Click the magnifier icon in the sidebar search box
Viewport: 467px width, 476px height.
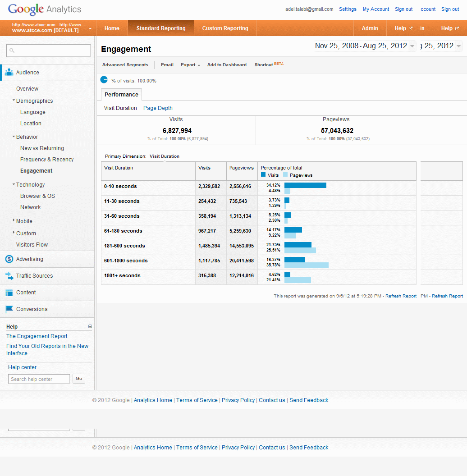point(12,50)
